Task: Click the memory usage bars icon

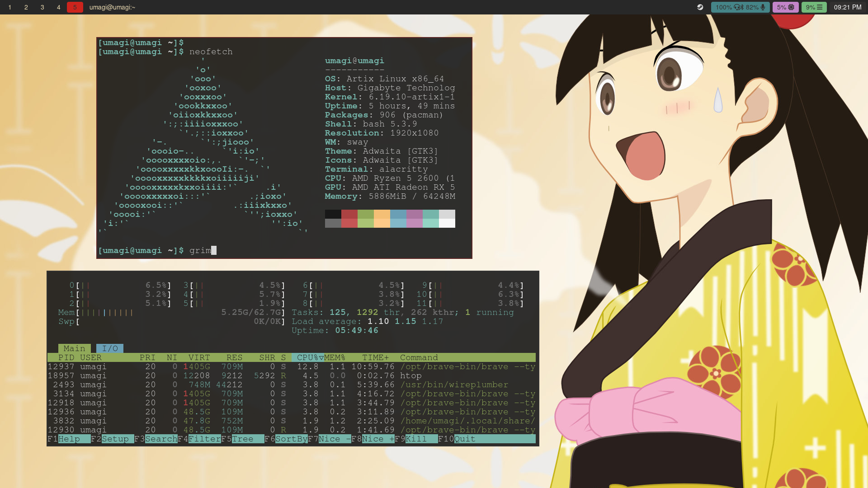Action: click(x=820, y=7)
